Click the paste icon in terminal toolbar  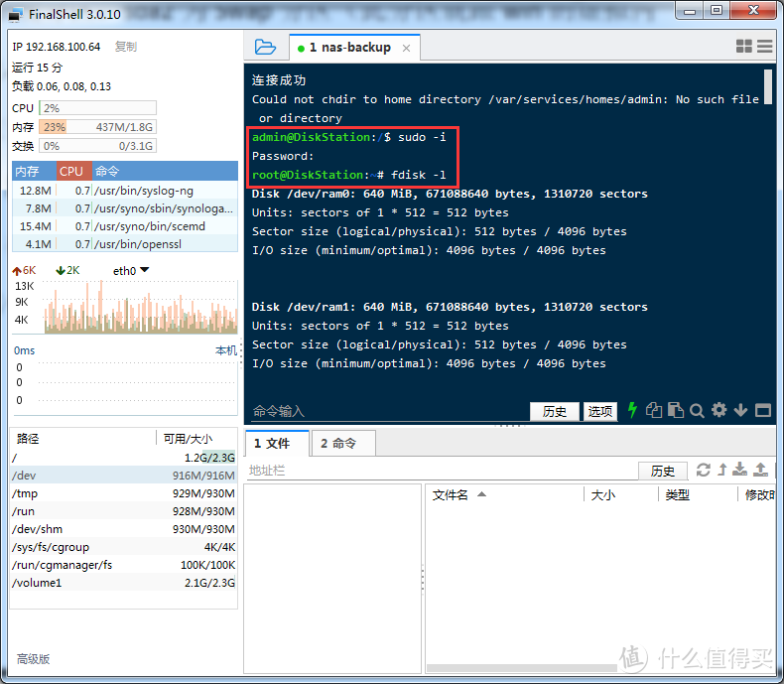pos(676,411)
